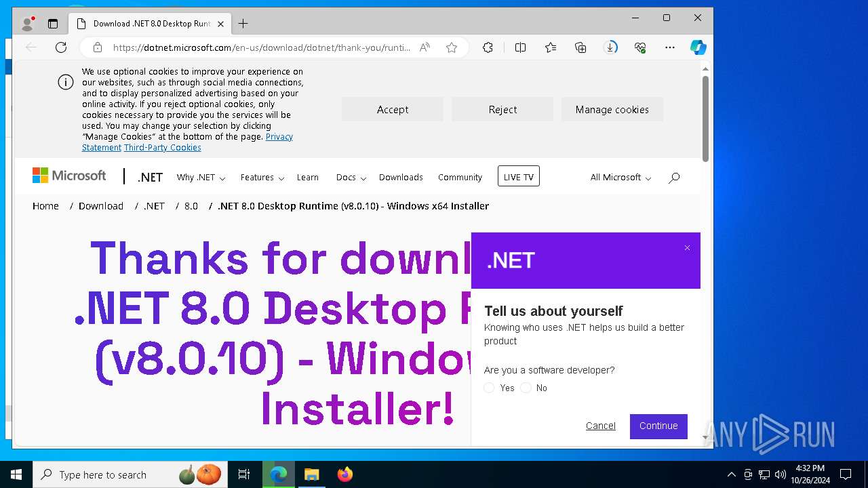Open the Edge profile icon

(x=27, y=24)
